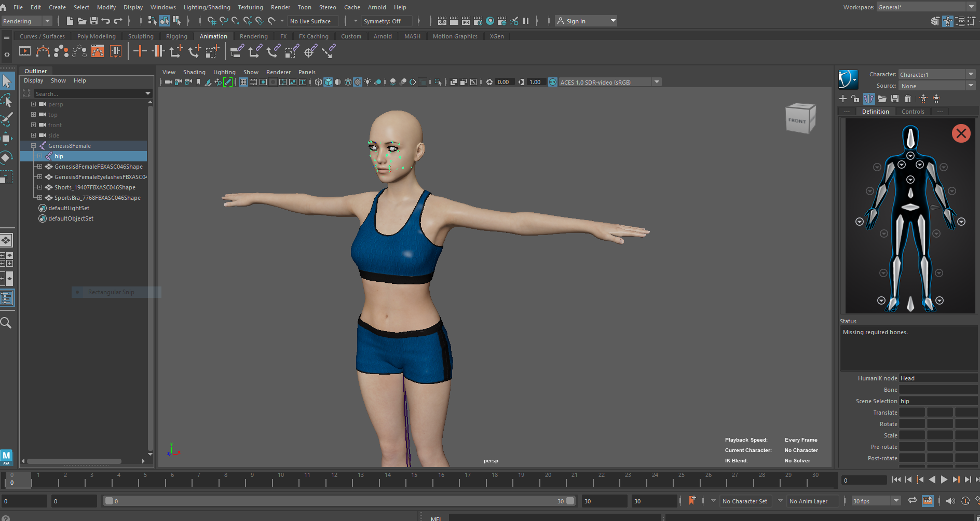Open the Windows menu

click(x=163, y=7)
